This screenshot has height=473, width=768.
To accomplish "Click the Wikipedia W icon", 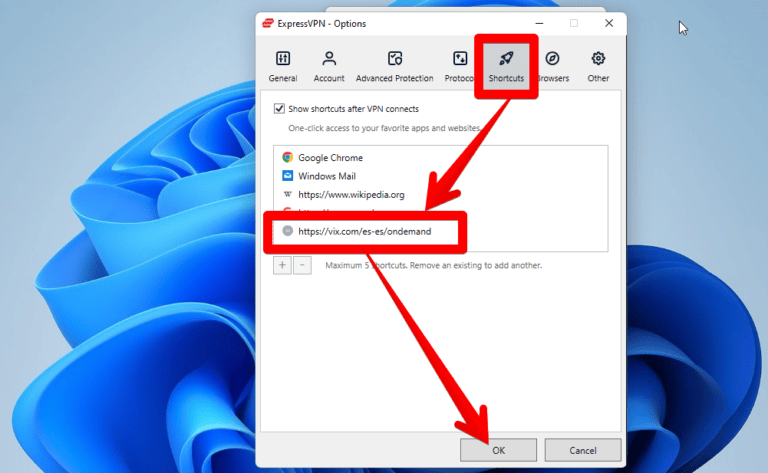I will 288,194.
